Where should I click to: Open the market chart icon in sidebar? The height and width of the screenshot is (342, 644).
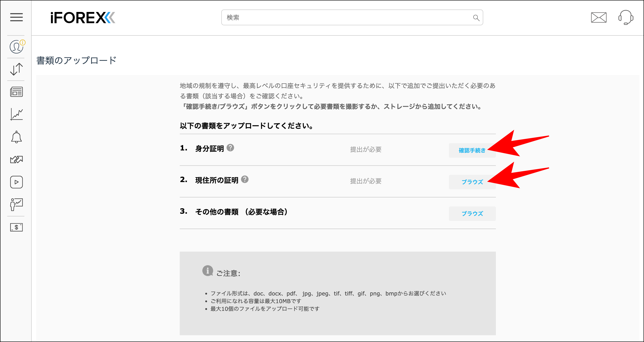[16, 114]
